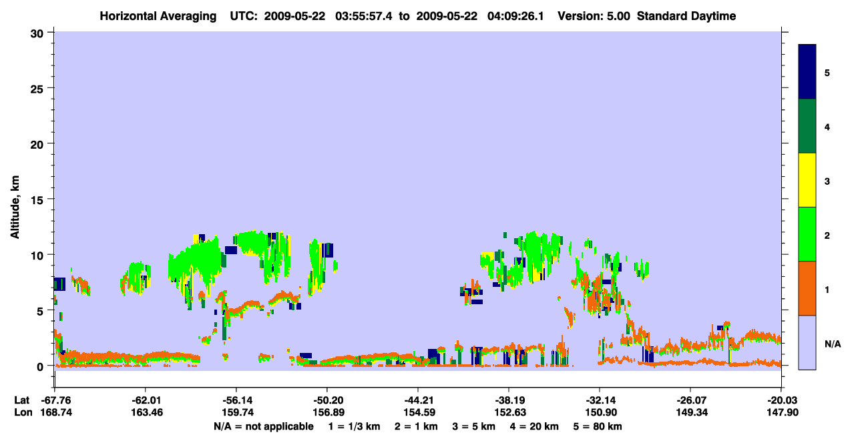
Task: Click legend text '5 = 80 km'
Action: [x=599, y=426]
